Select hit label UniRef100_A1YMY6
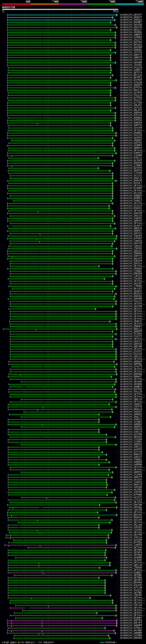This screenshot has width=146, height=644. point(131,93)
